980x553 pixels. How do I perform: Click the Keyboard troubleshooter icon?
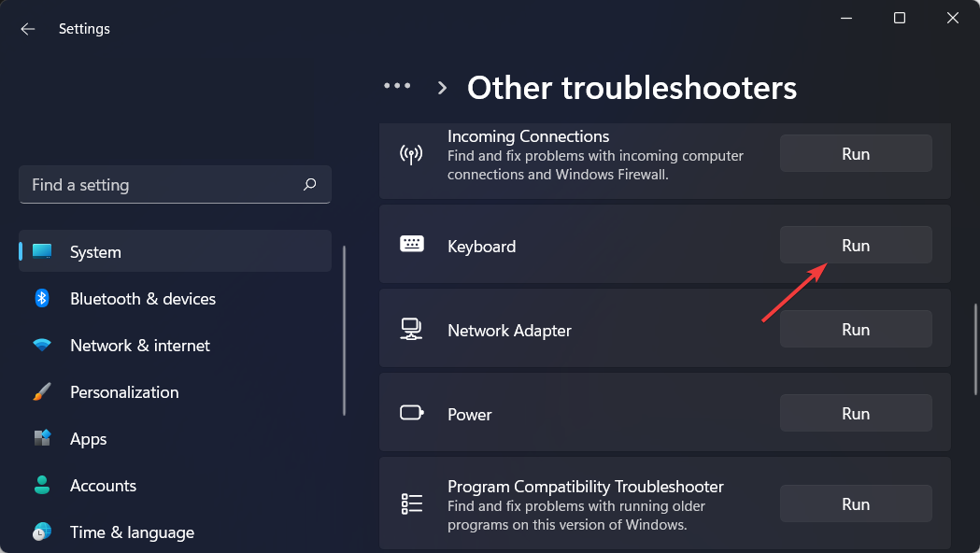(411, 245)
